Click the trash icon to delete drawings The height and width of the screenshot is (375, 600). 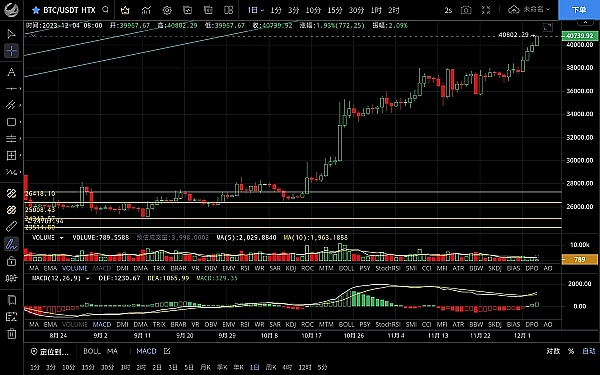click(x=11, y=333)
